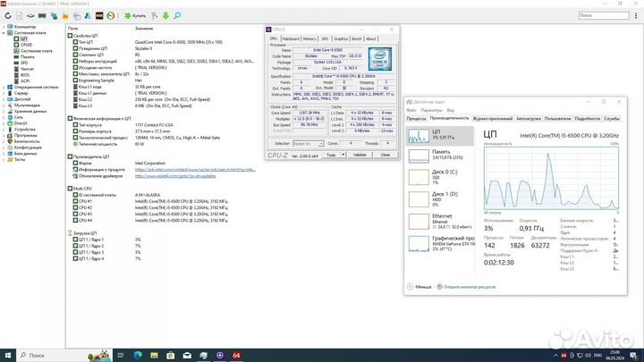
Task: Expand the Сервер tree node
Action: coord(4,93)
